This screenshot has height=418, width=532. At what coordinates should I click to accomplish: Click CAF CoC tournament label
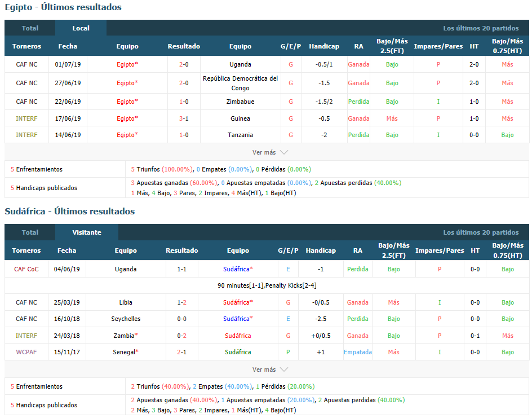(x=26, y=269)
